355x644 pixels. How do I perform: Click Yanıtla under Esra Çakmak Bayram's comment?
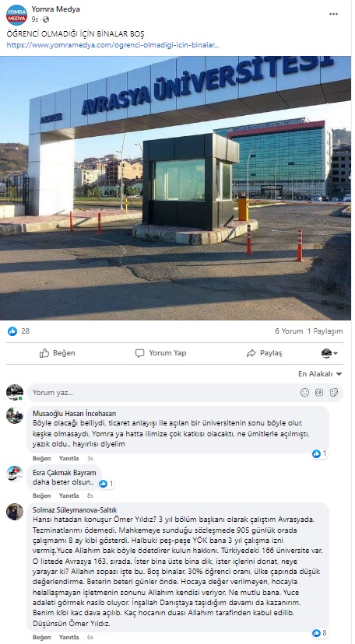(69, 495)
